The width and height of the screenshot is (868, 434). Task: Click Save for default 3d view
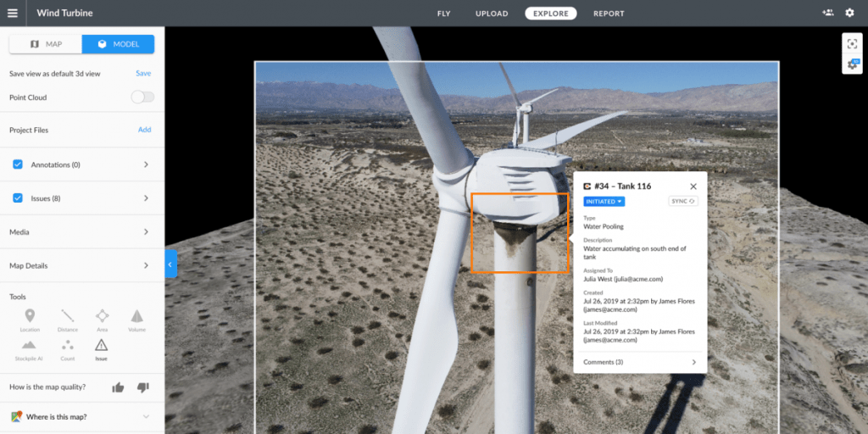143,74
